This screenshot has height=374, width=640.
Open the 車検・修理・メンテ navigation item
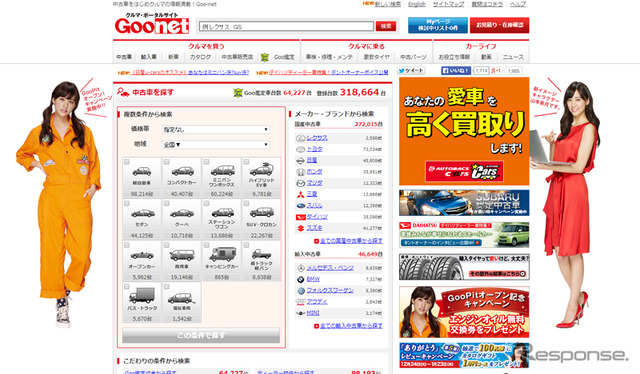pyautogui.click(x=329, y=57)
